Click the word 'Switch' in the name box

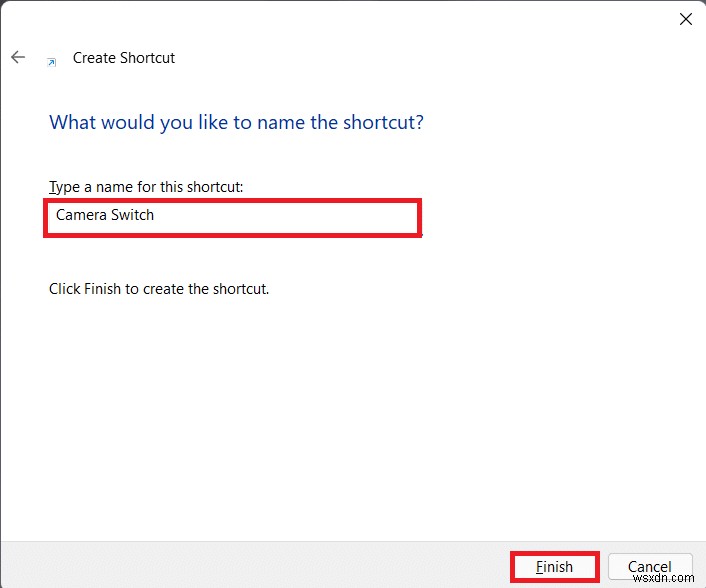[x=133, y=215]
